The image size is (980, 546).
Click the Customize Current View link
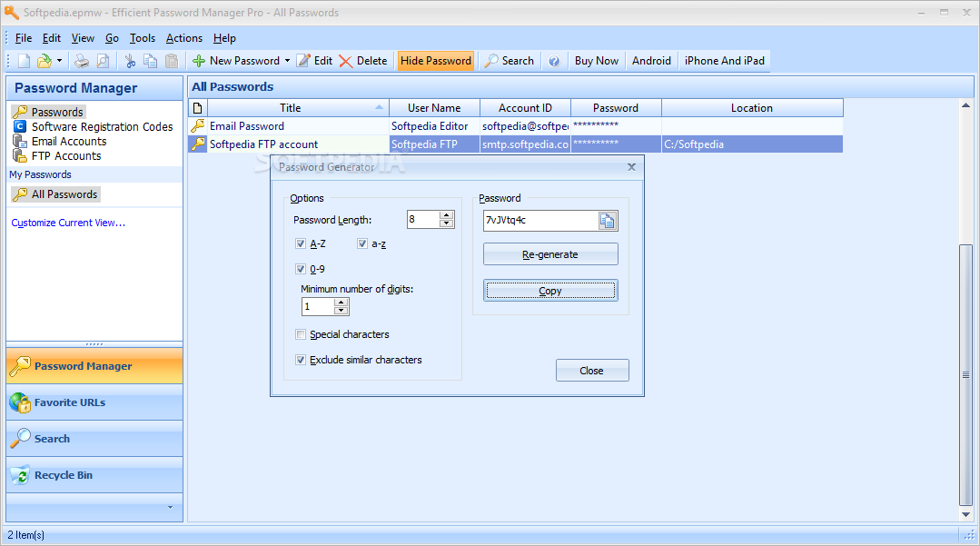coord(68,223)
